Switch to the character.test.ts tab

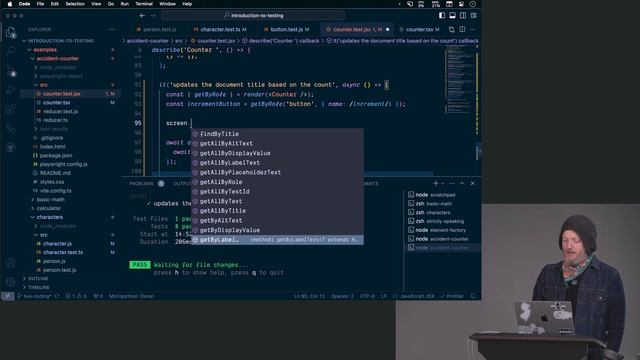coord(220,29)
